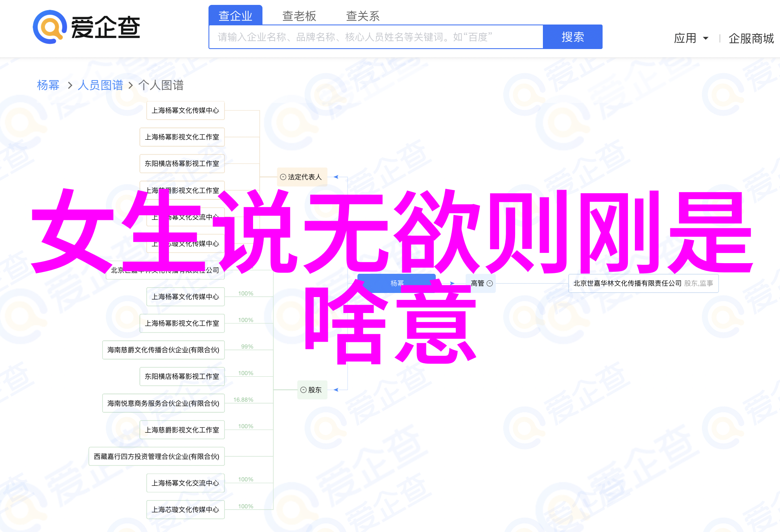Open the top 上海杨幂文化传媒中心 node
Image resolution: width=780 pixels, height=532 pixels.
[186, 110]
